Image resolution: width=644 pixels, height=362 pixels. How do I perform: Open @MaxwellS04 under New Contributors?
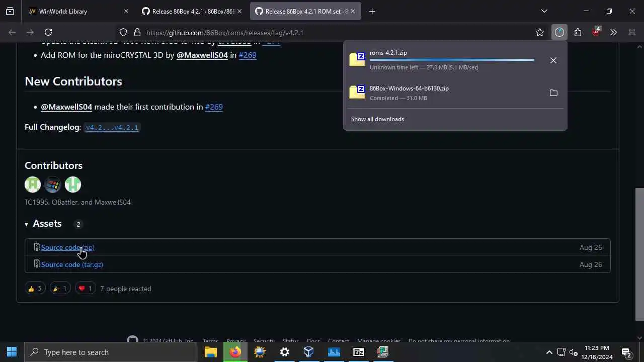pos(66,107)
